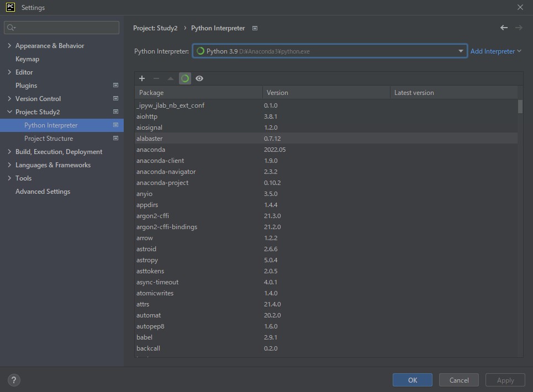Viewport: 533px width, 392px height.
Task: Select the alabaster package row
Action: (x=326, y=138)
